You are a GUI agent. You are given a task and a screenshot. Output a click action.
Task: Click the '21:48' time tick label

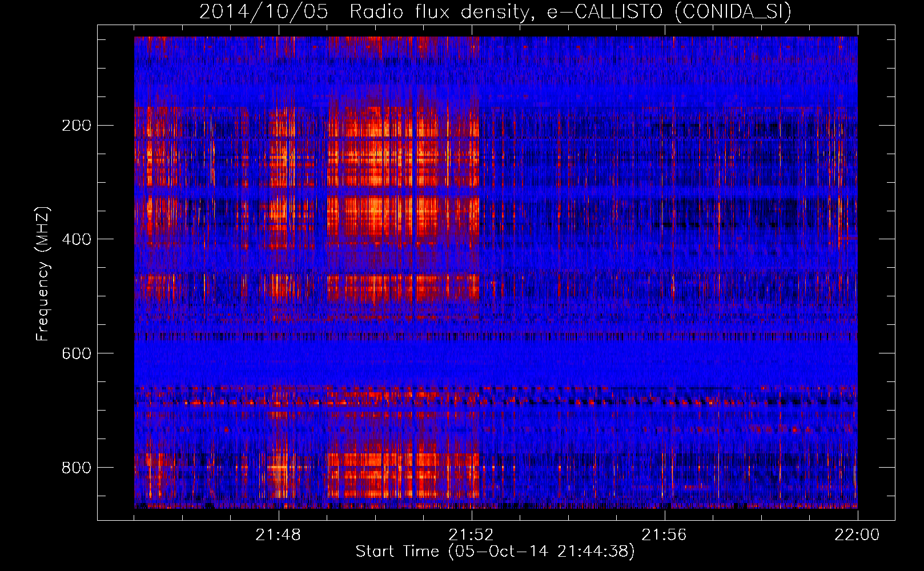point(278,535)
